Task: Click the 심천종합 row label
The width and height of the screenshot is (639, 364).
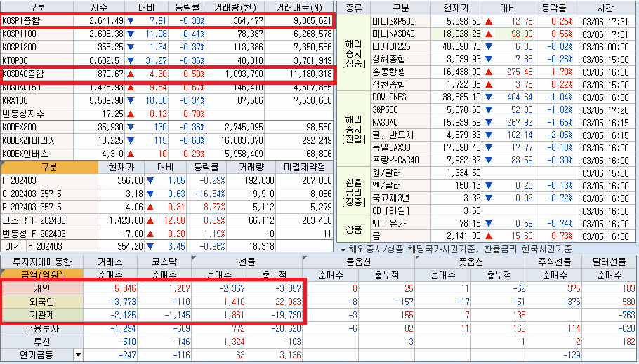Action: (389, 85)
